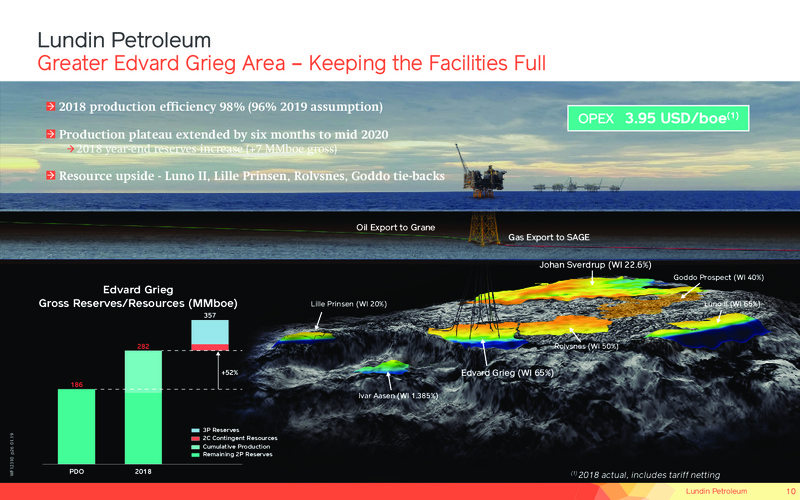
Task: Click the value label '186'
Action: click(77, 385)
